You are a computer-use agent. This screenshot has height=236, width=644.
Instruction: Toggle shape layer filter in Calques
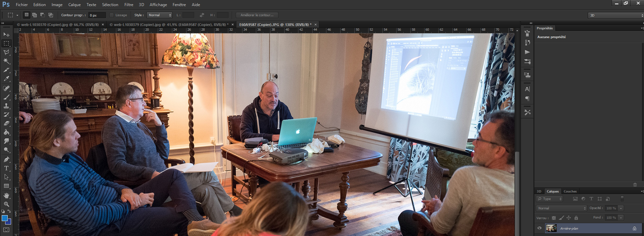[x=599, y=199]
